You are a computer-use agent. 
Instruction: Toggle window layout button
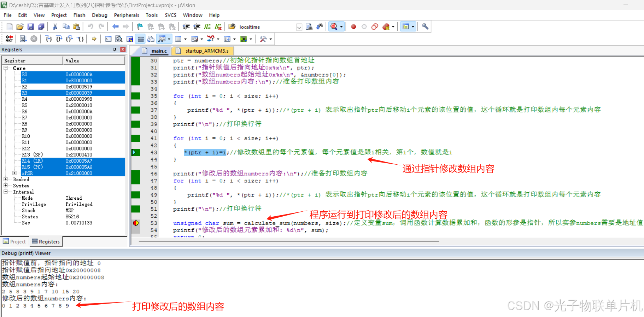(x=406, y=27)
